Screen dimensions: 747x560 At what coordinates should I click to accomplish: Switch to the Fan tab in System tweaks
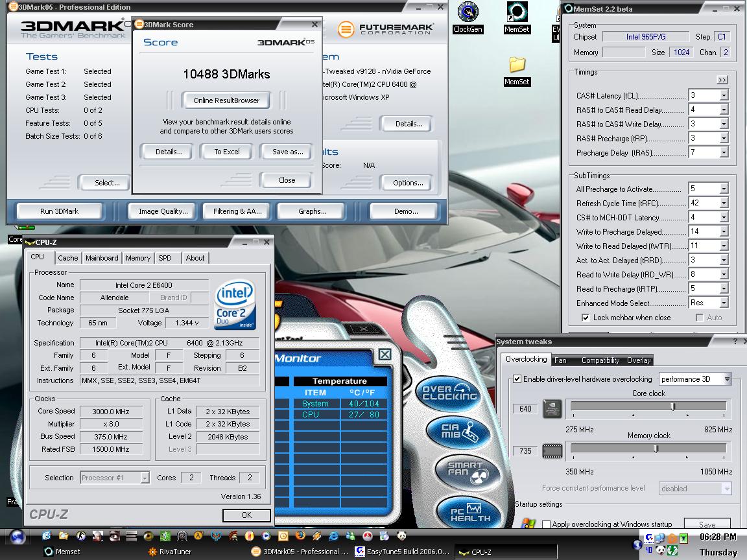tap(560, 360)
